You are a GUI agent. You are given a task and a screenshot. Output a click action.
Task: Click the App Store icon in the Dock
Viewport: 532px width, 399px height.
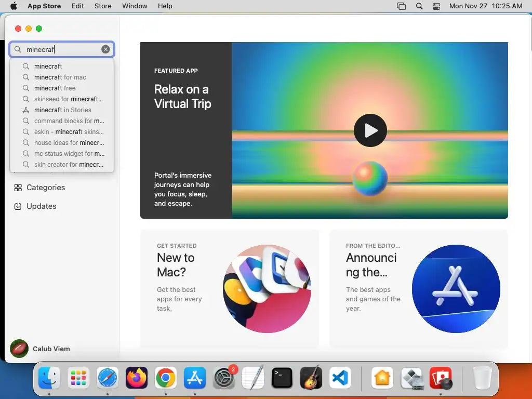coord(195,378)
